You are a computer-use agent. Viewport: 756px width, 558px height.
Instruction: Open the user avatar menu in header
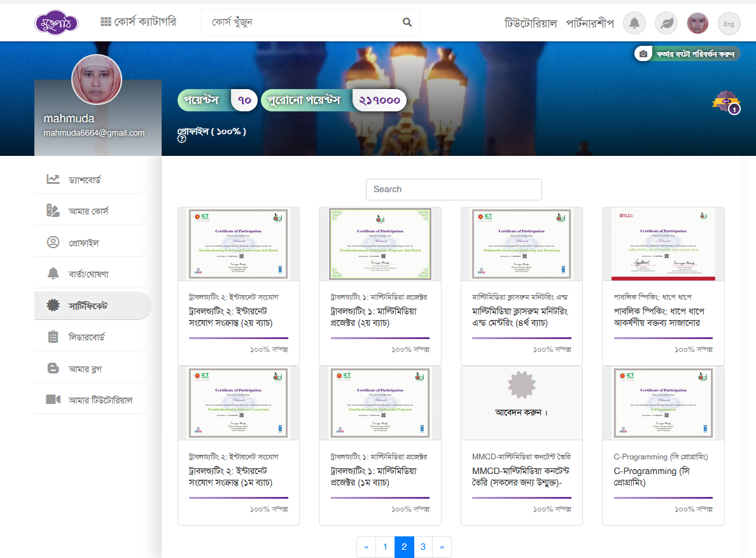(697, 23)
